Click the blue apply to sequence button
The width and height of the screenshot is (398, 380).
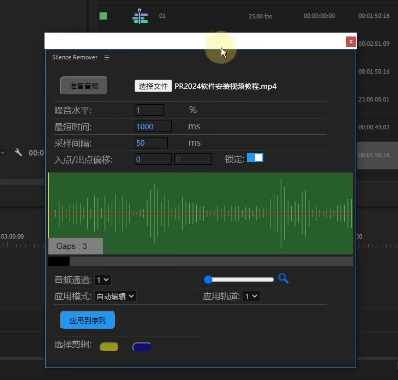[88, 320]
